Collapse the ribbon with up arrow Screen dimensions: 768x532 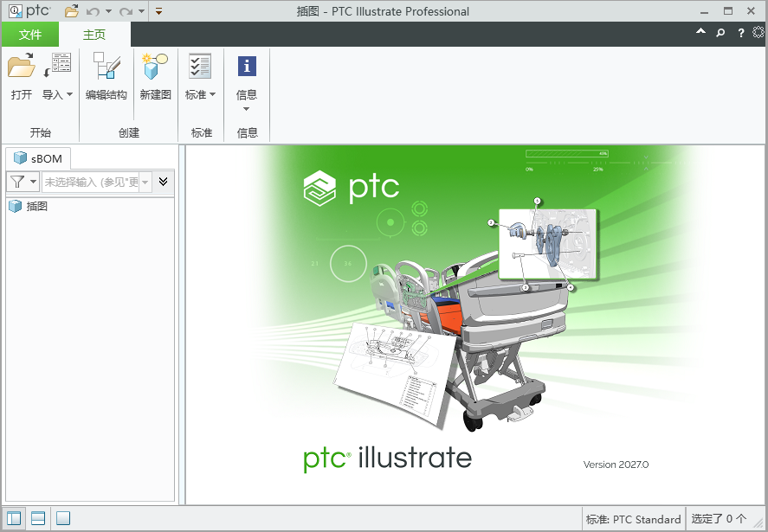click(x=701, y=31)
